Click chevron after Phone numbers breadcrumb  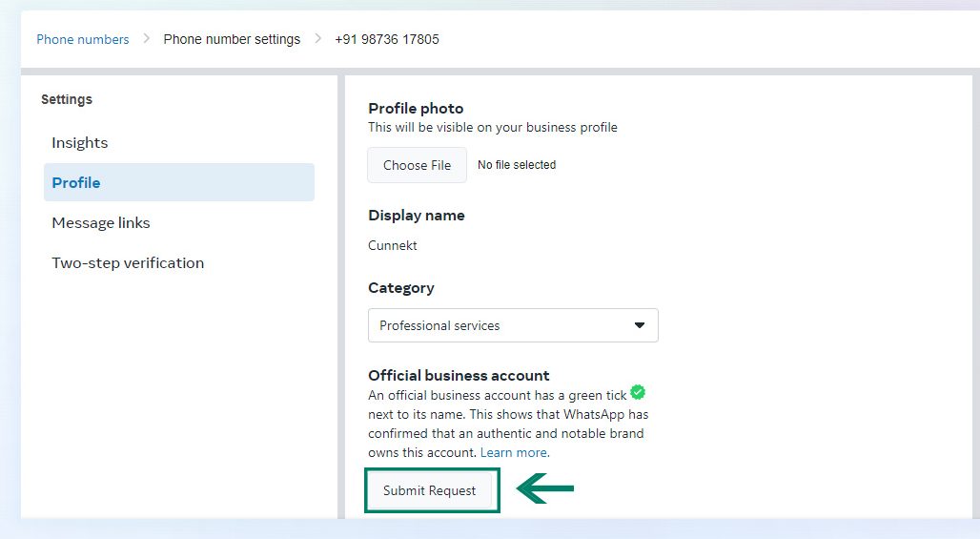(146, 39)
